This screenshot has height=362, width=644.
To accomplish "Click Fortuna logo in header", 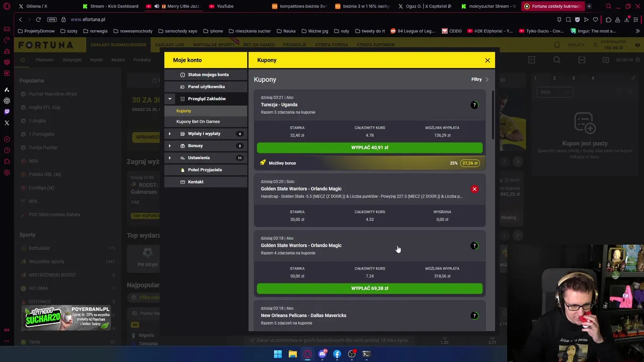I will click(46, 45).
